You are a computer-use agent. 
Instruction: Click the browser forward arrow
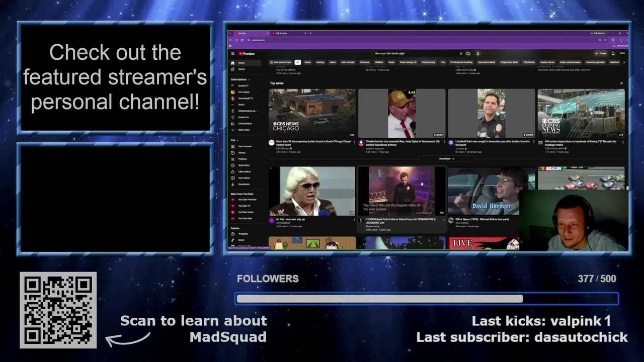coord(236,40)
